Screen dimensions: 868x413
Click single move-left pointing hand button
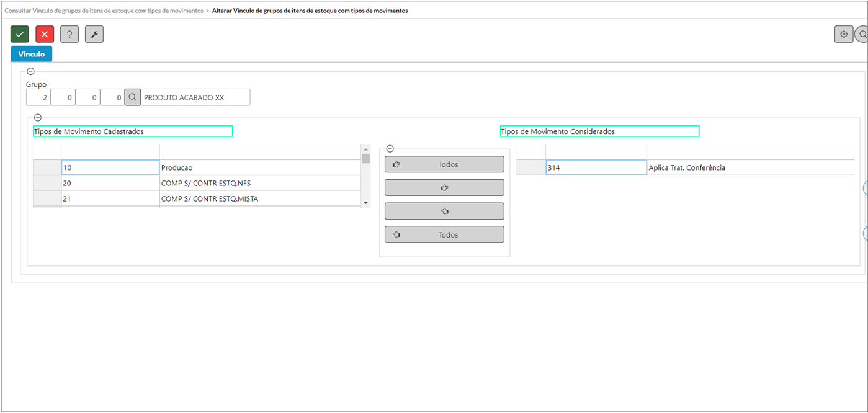coord(444,211)
